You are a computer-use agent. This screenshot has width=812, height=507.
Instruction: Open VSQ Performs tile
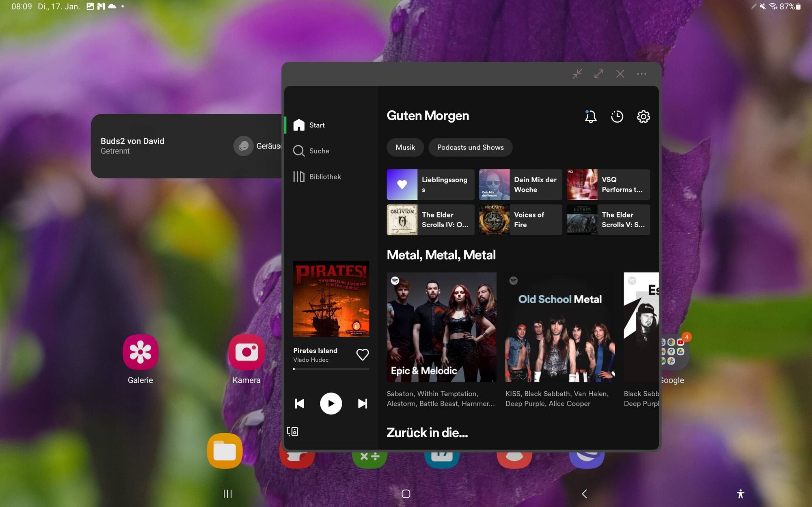tap(608, 185)
